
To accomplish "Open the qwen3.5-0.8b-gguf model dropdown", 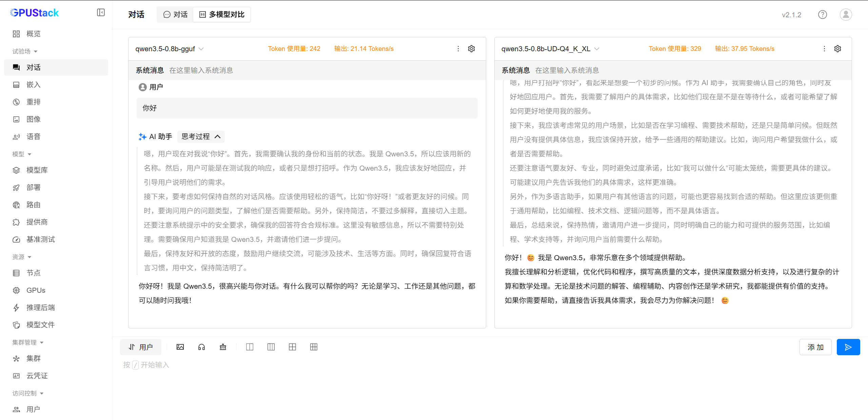I will coord(170,49).
